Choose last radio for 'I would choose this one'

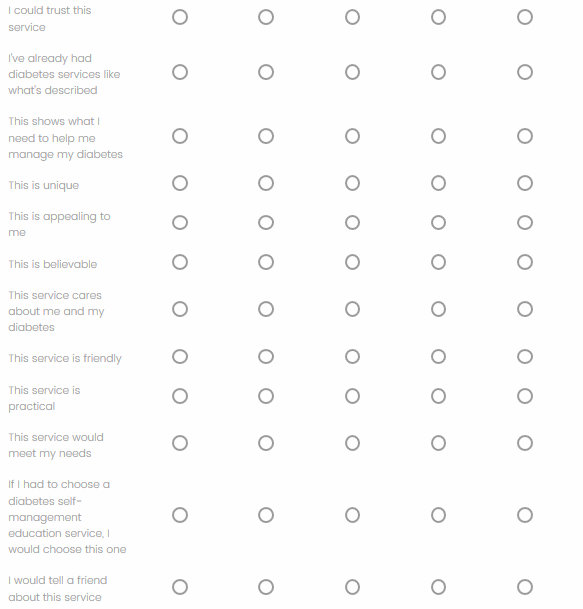pos(524,515)
